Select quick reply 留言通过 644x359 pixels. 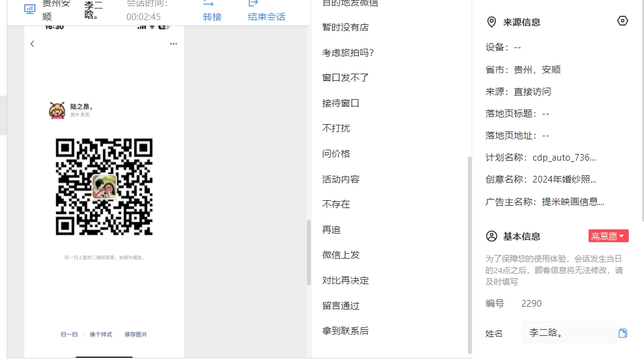click(341, 306)
